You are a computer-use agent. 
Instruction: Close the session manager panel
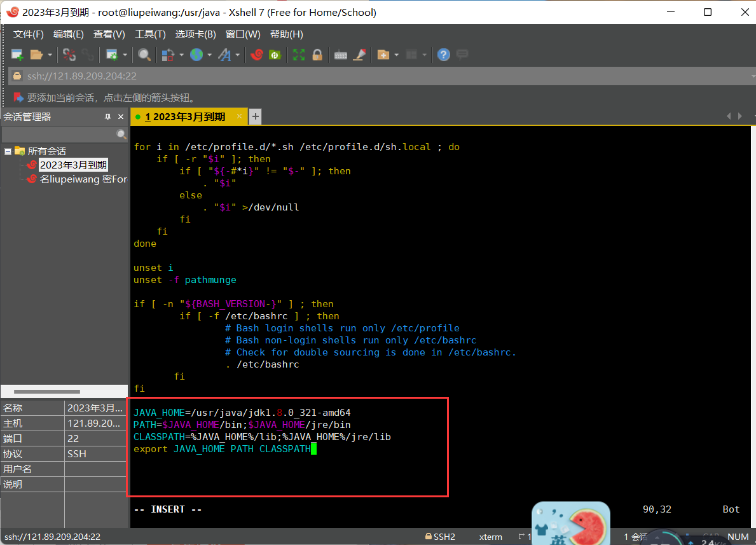[x=121, y=117]
